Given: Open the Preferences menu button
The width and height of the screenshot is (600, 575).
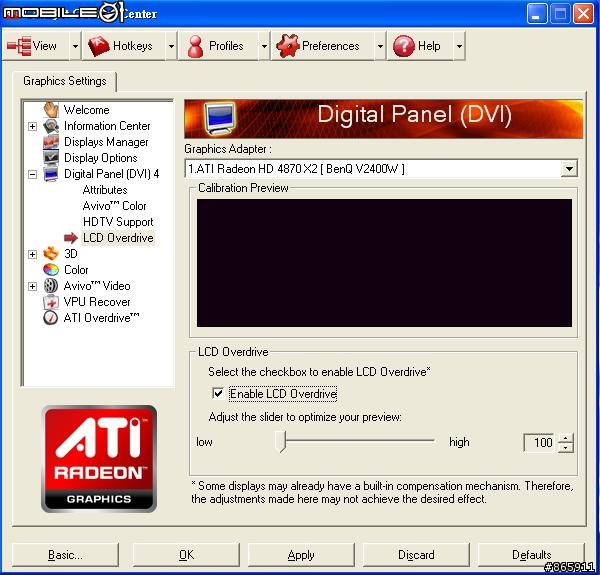Looking at the screenshot, I should coord(323,46).
